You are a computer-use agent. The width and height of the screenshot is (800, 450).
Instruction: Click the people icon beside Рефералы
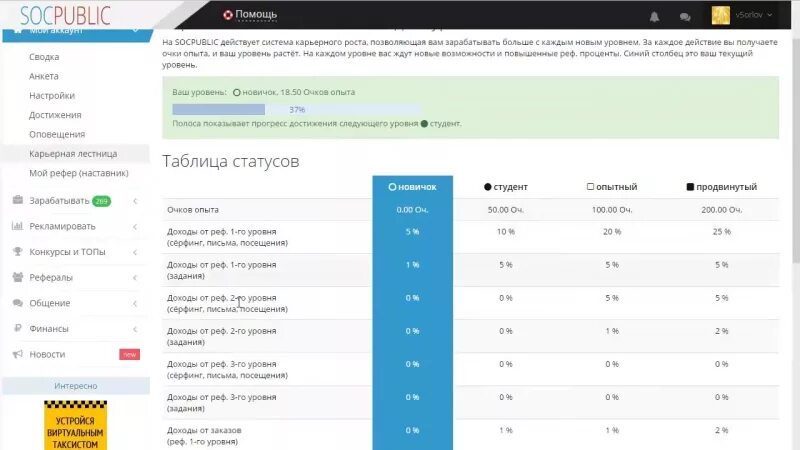17,277
